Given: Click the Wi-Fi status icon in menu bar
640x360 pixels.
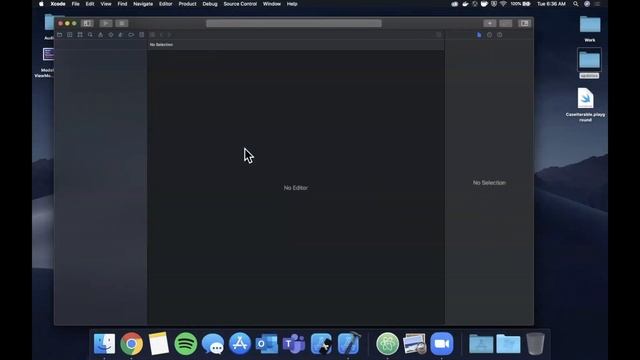Looking at the screenshot, I should tap(503, 4).
